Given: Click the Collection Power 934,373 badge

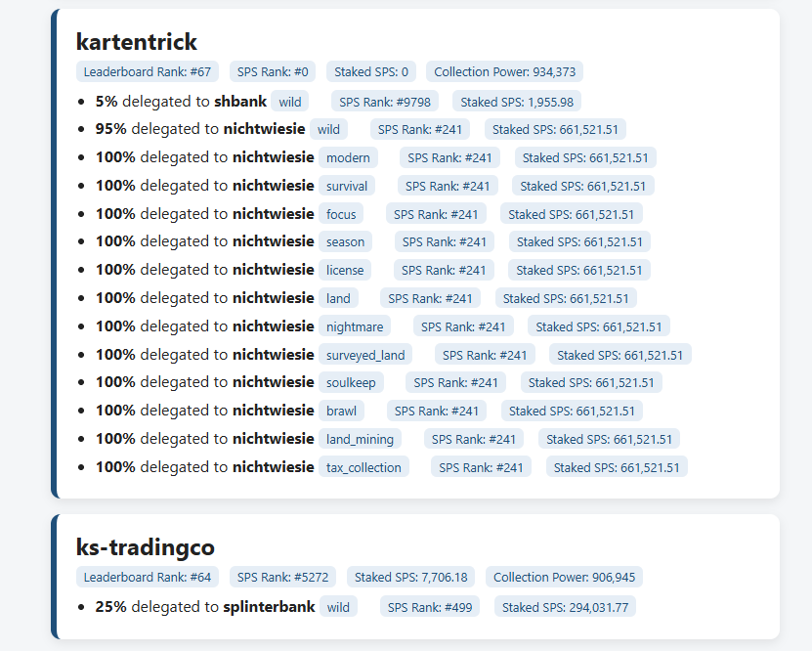Looking at the screenshot, I should pyautogui.click(x=504, y=71).
